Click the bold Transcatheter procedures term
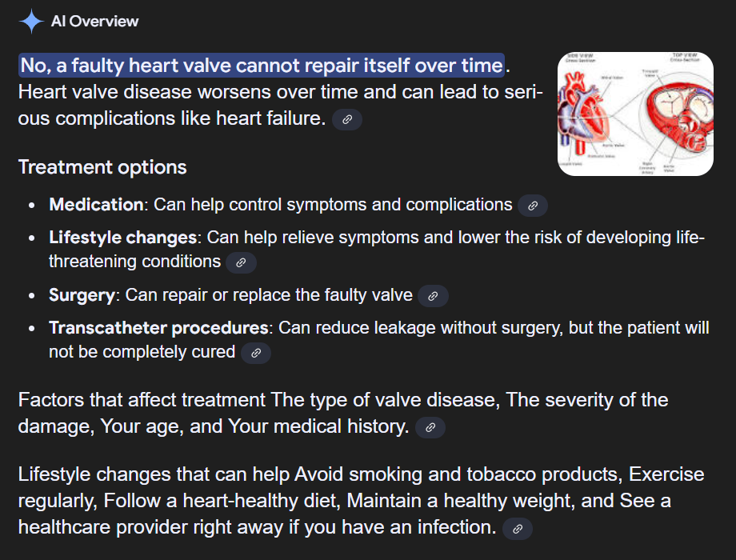This screenshot has width=736, height=560. click(x=158, y=328)
